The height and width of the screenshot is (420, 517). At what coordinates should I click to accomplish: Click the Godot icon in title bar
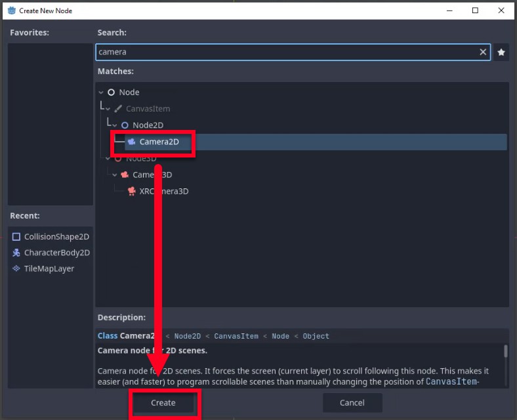click(x=12, y=10)
